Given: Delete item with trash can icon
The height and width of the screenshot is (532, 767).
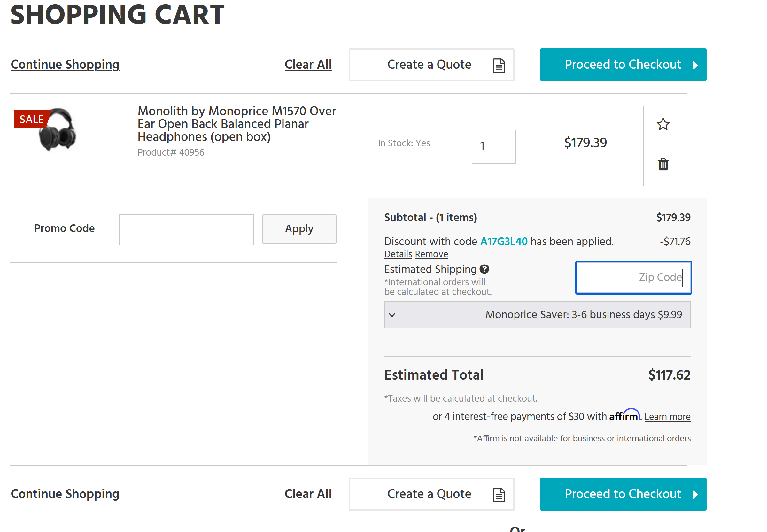Looking at the screenshot, I should point(663,164).
